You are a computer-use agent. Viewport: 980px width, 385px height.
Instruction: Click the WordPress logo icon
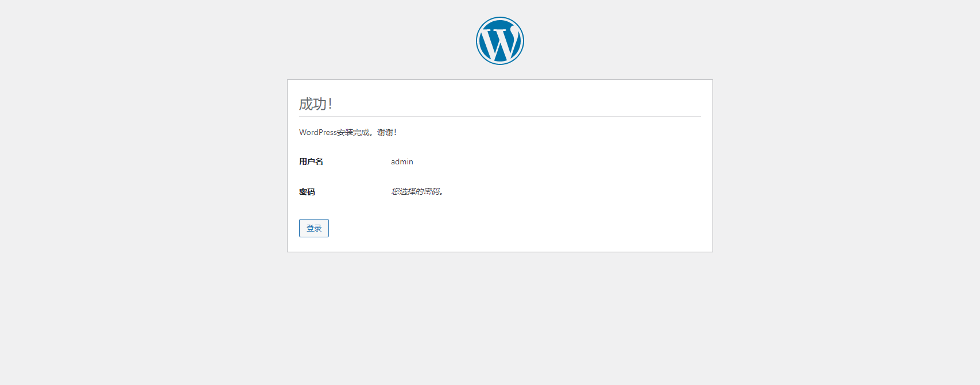tap(499, 41)
